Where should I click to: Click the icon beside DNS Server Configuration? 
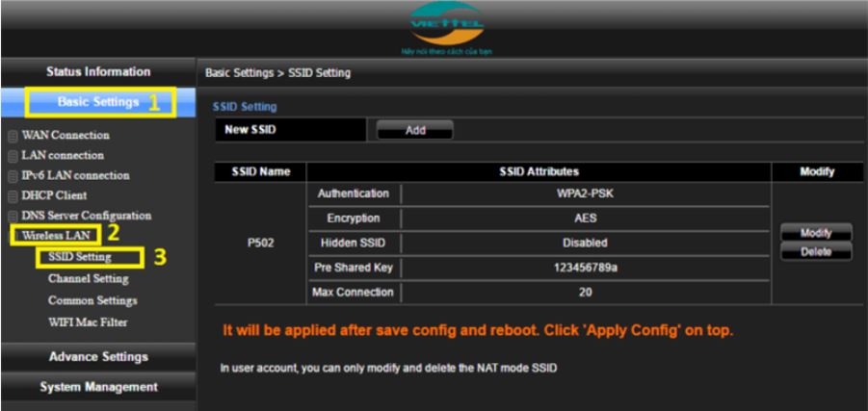pyautogui.click(x=10, y=216)
